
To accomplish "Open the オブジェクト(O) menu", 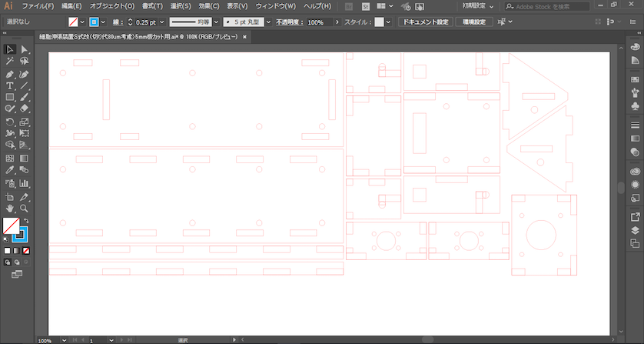I will [112, 6].
